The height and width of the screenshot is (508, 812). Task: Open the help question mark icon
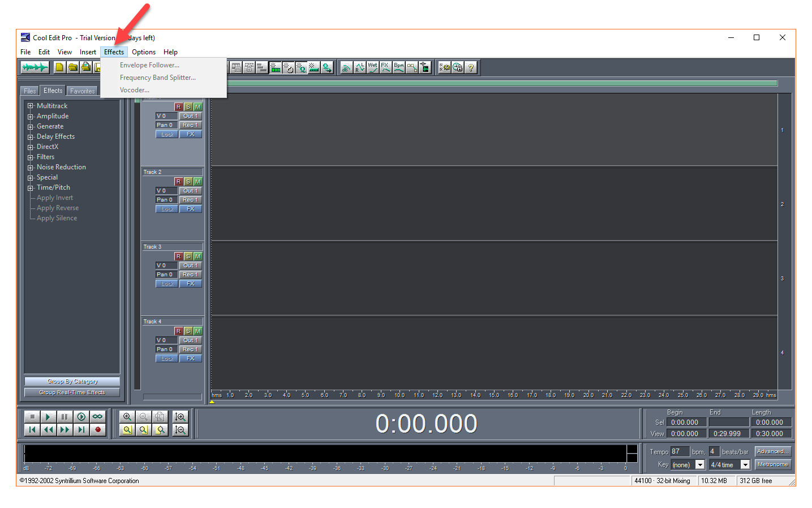pyautogui.click(x=471, y=67)
